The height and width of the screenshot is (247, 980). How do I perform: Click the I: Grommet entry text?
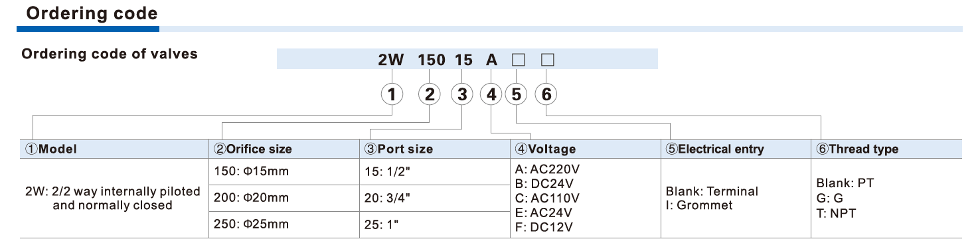(699, 205)
